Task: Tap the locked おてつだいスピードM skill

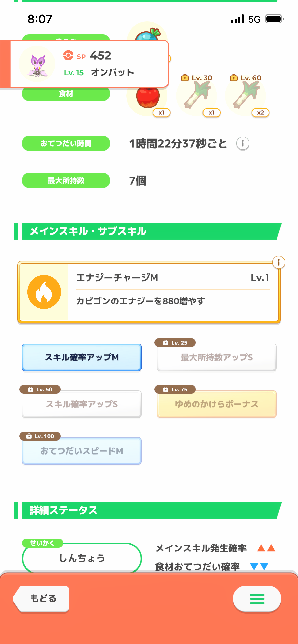Action: (x=82, y=451)
